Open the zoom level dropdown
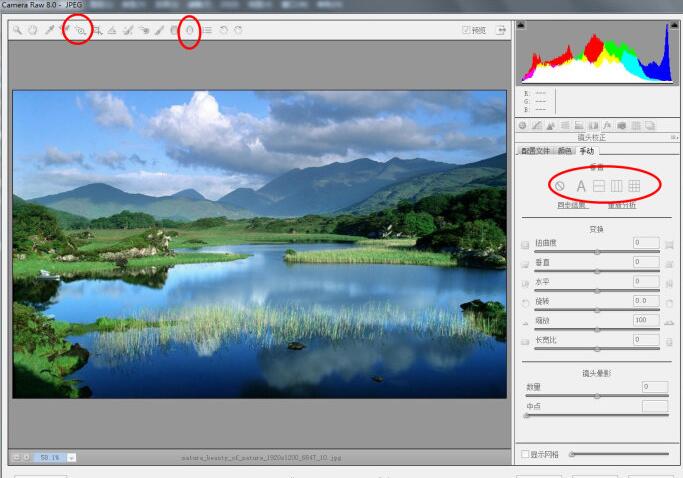The image size is (683, 478). pos(71,458)
